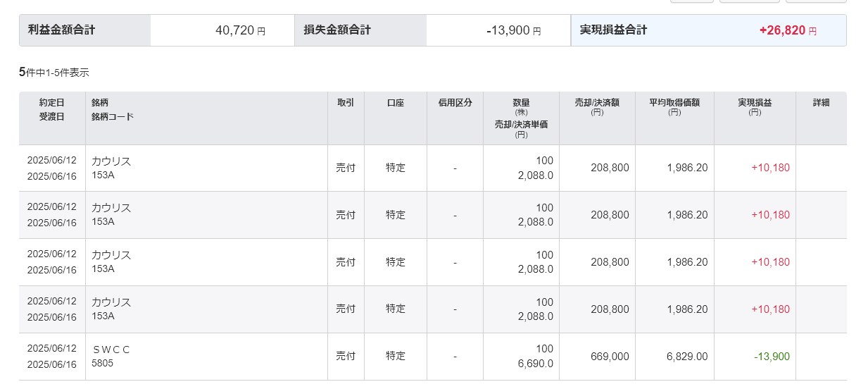Click the 669,000 settlement amount cell

610,357
